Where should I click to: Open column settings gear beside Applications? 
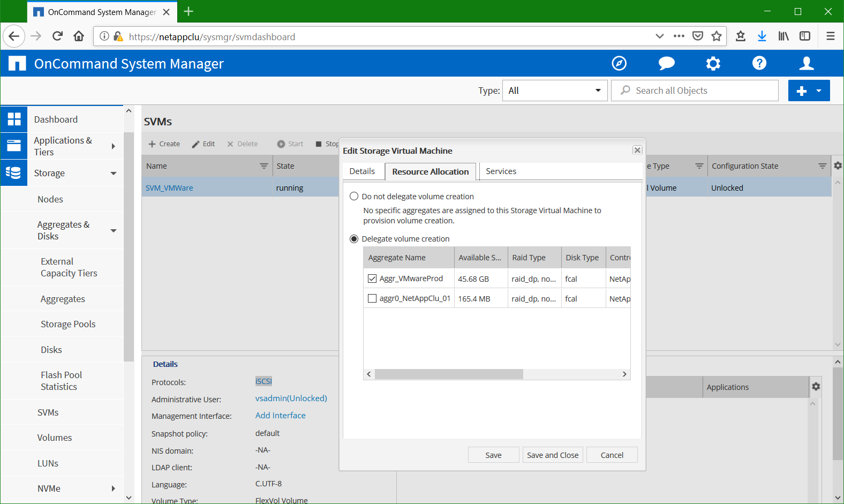(x=816, y=386)
